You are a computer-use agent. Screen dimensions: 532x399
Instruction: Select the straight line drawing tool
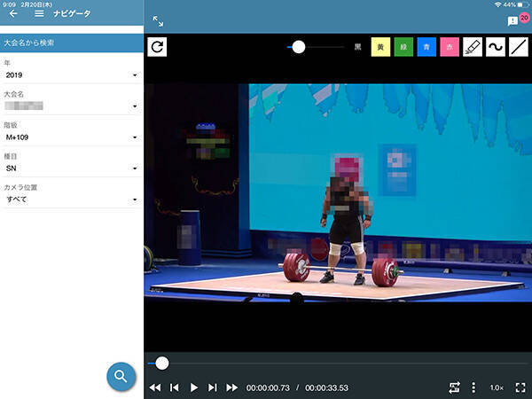pos(519,47)
